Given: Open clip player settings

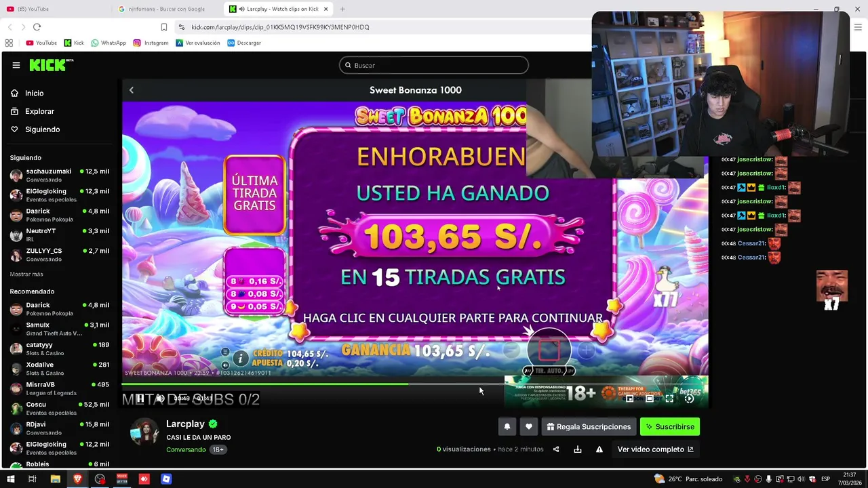Looking at the screenshot, I should click(690, 399).
